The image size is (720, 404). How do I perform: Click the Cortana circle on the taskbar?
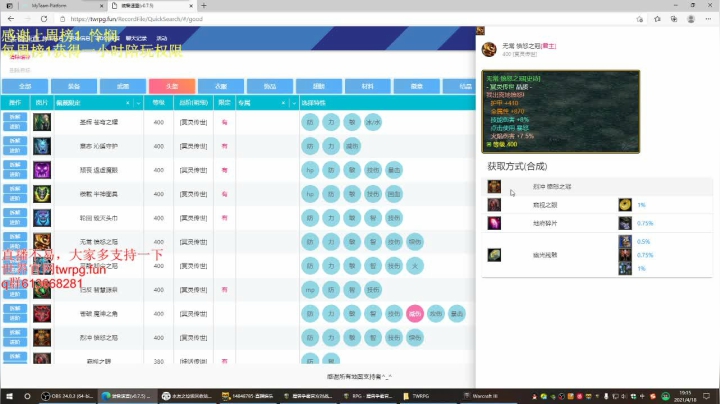pos(27,396)
